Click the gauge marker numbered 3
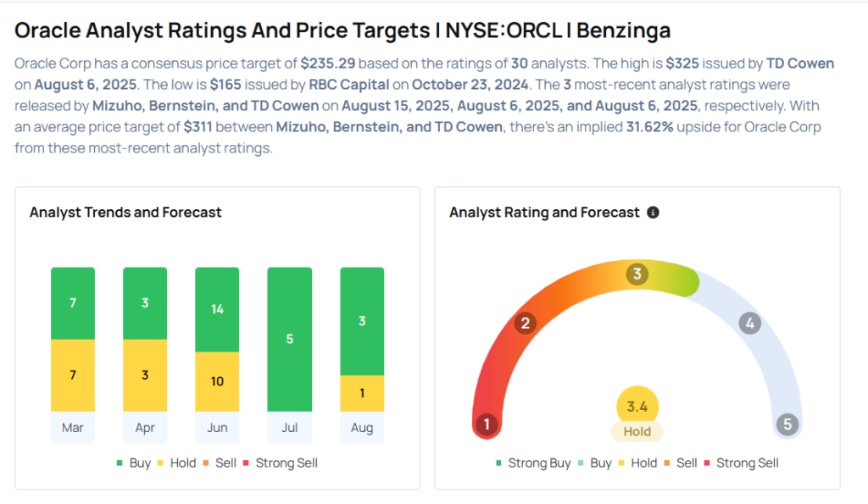Viewport: 868px width, 504px height. point(637,274)
